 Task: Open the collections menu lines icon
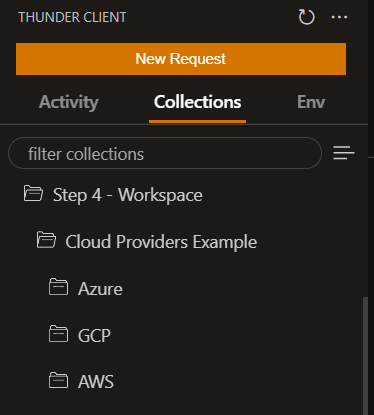344,153
